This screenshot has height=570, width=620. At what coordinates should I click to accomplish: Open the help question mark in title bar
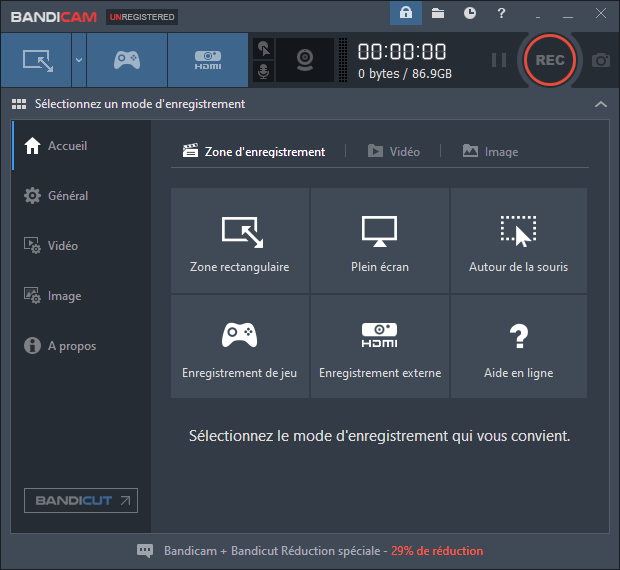click(501, 13)
